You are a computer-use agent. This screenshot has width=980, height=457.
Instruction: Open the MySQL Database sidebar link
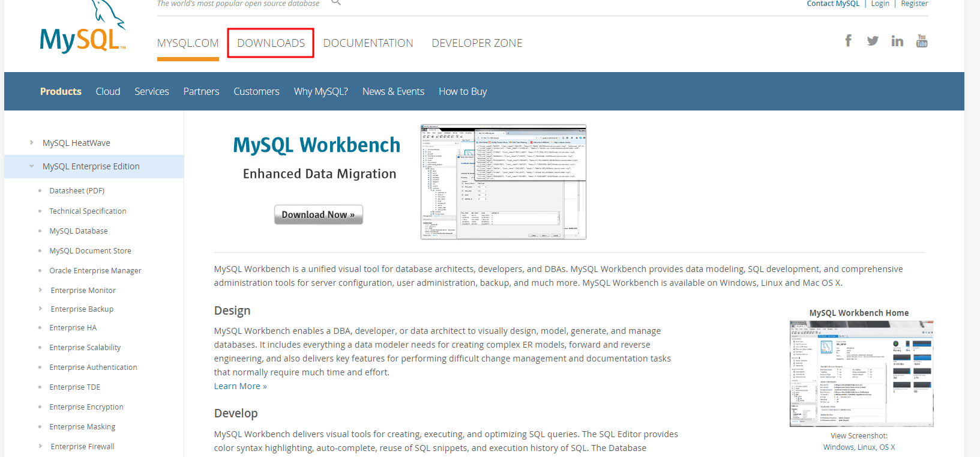[79, 231]
